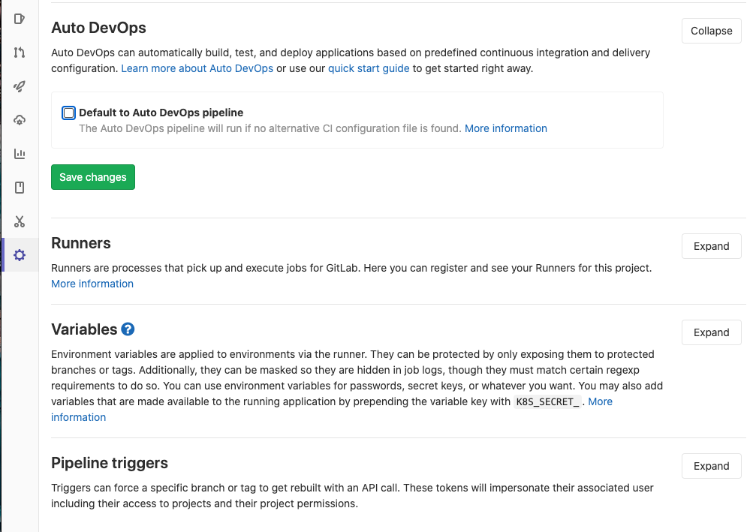756x532 pixels.
Task: Open Wiki book icon in sidebar
Action: 20,188
